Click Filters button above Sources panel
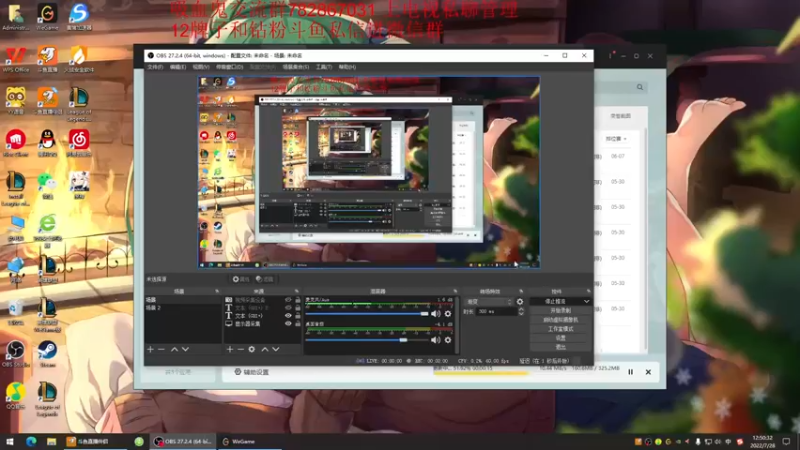 tap(265, 279)
